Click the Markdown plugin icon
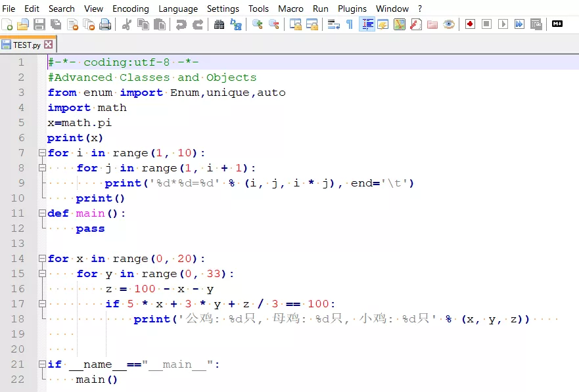This screenshot has width=579, height=392. (557, 24)
